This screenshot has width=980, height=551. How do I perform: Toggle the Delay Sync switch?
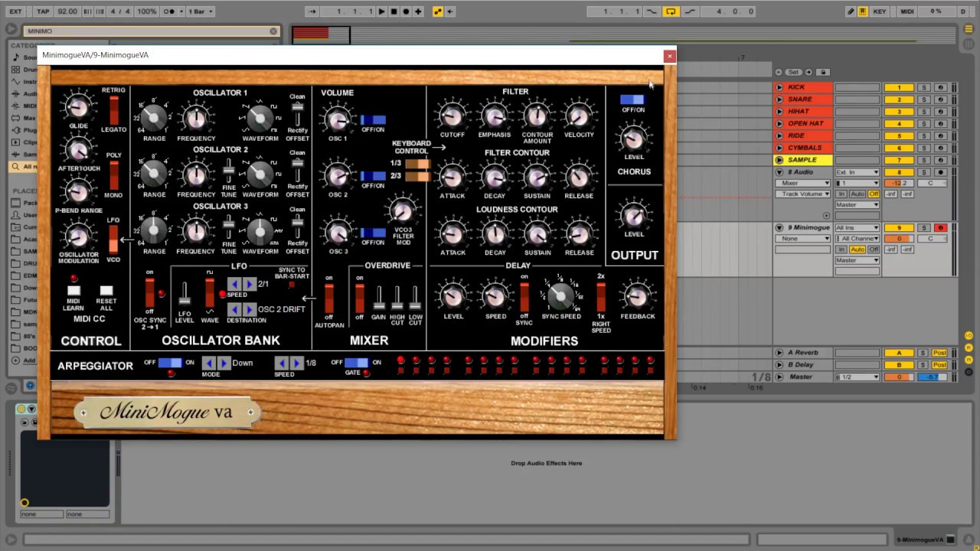[524, 296]
